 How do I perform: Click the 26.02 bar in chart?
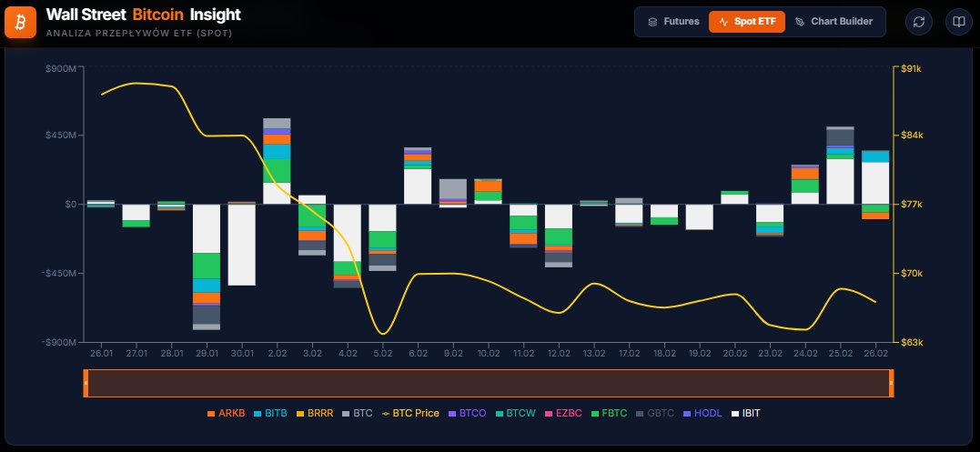tap(875, 185)
